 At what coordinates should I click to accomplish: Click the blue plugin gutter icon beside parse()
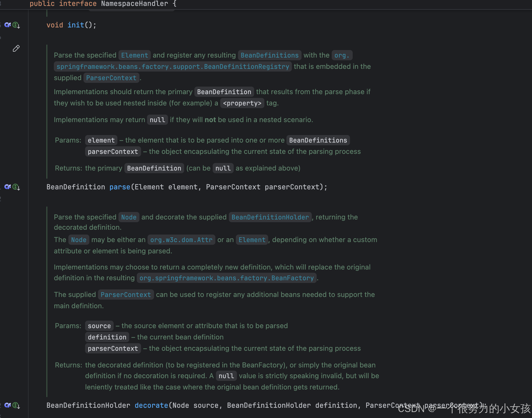tap(8, 187)
